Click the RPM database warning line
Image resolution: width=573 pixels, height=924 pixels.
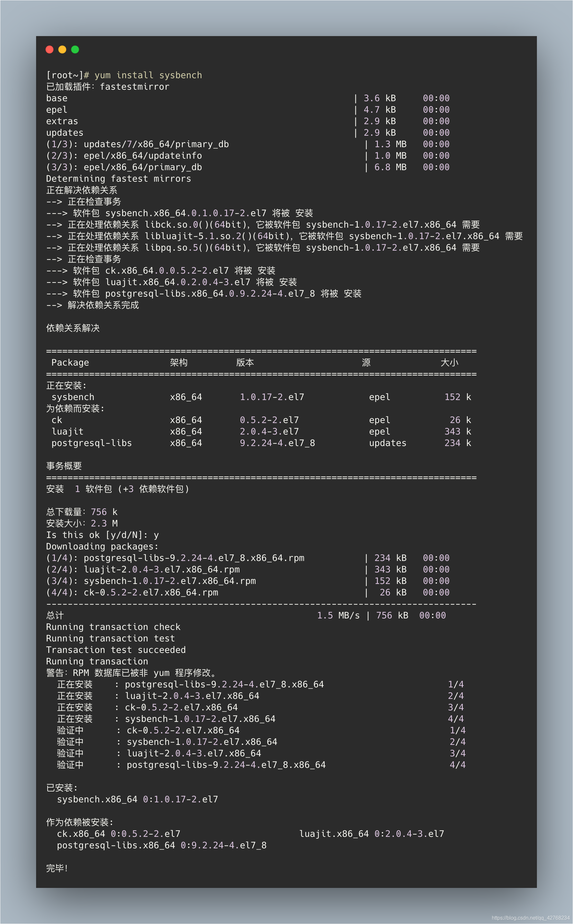132,673
